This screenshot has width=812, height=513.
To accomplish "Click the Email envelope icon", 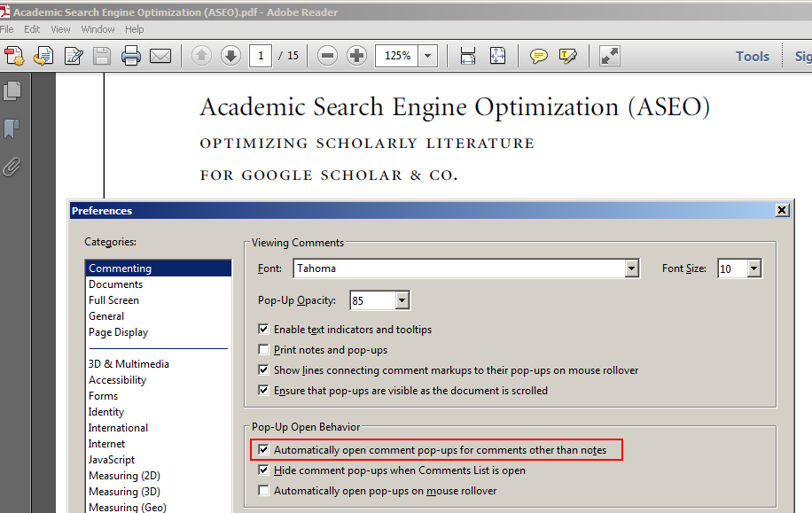I will pyautogui.click(x=160, y=56).
